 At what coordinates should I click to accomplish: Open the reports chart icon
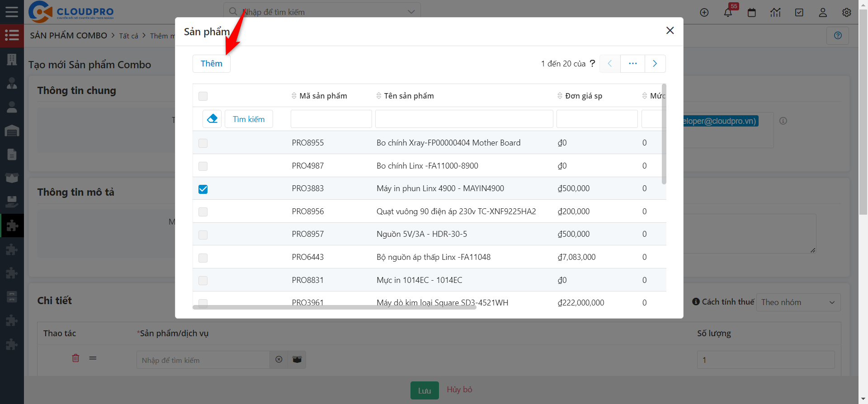point(775,13)
